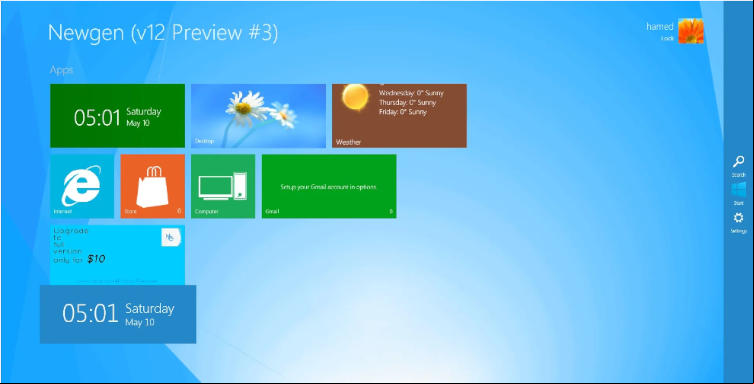Click the Start Windows logo charm
This screenshot has height=384, width=754.
739,189
